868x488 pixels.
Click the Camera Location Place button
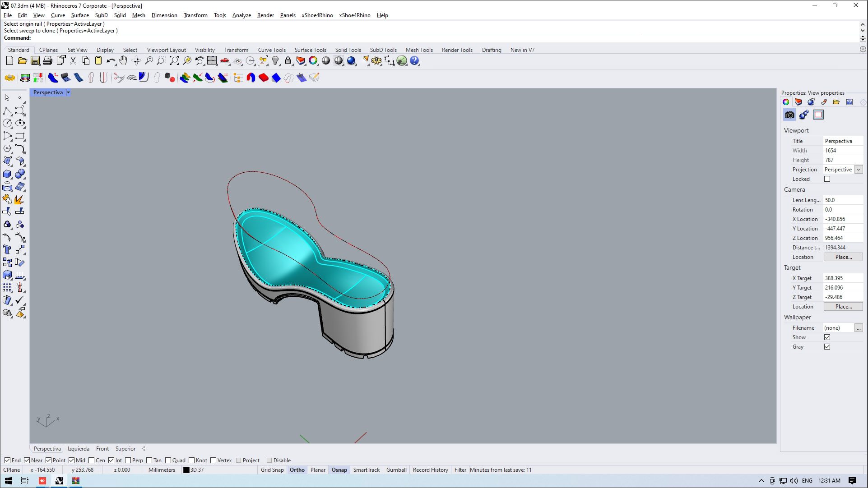[843, 257]
